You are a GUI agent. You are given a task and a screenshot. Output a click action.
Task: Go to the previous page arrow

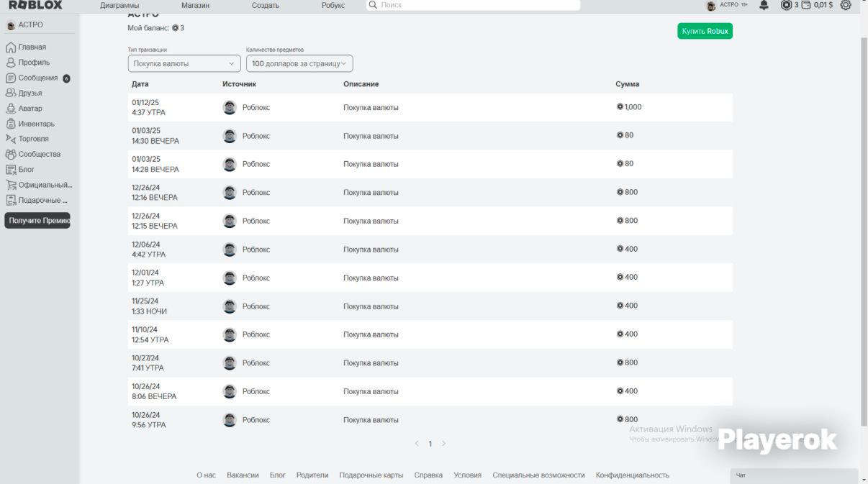click(417, 444)
